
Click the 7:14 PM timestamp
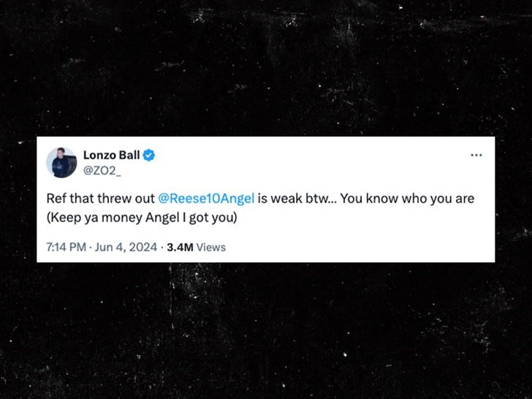(x=66, y=247)
